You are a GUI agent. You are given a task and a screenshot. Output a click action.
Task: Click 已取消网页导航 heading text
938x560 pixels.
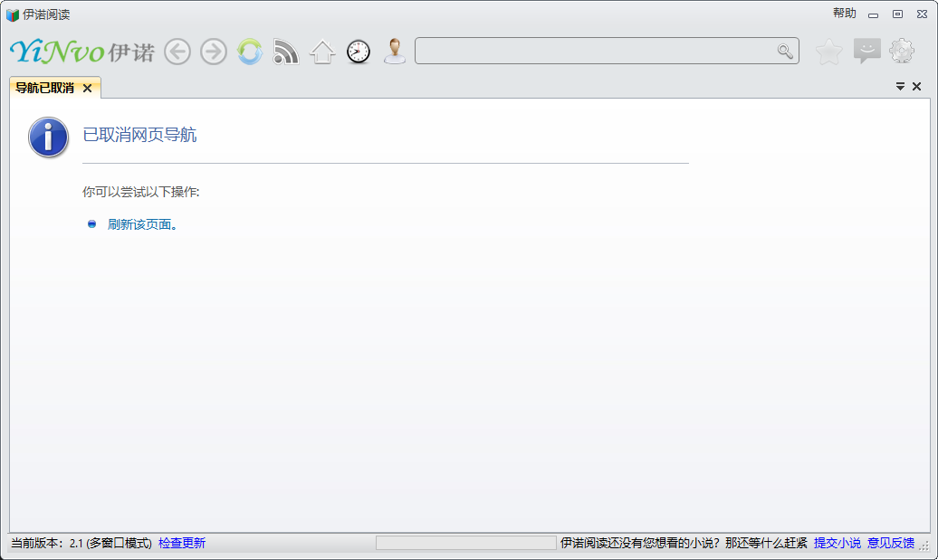click(139, 135)
